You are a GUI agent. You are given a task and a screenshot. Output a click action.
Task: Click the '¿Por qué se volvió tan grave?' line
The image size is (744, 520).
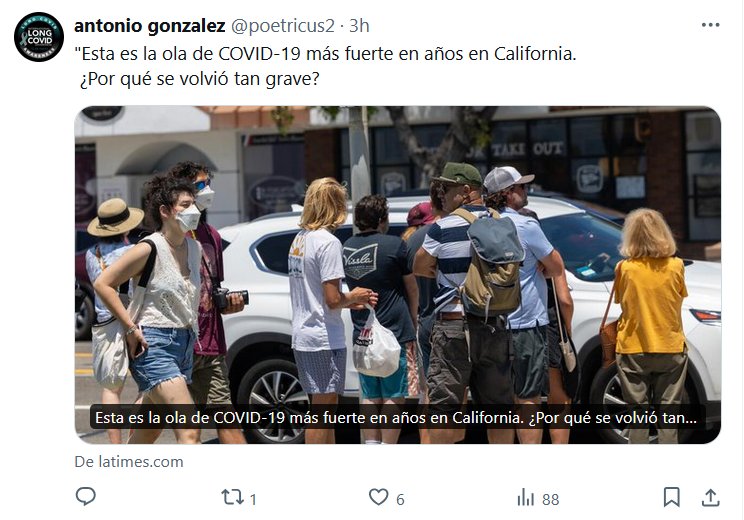point(199,79)
